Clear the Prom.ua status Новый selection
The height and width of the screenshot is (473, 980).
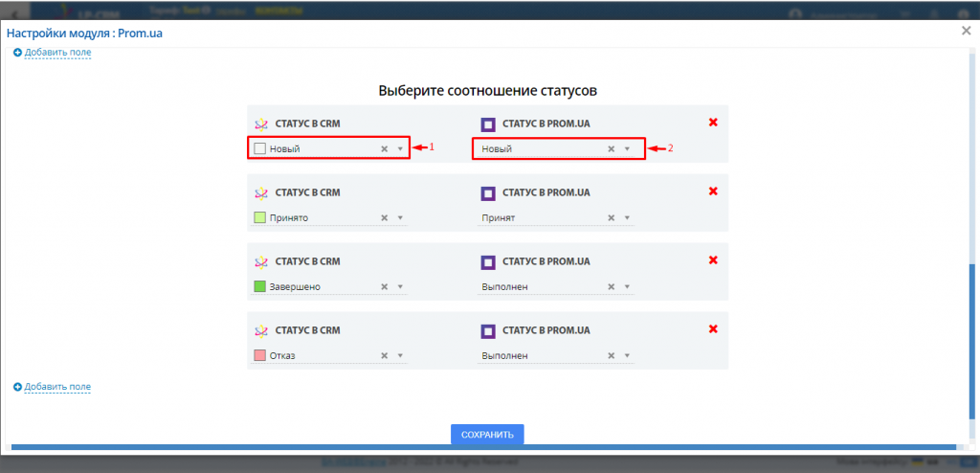pos(612,149)
